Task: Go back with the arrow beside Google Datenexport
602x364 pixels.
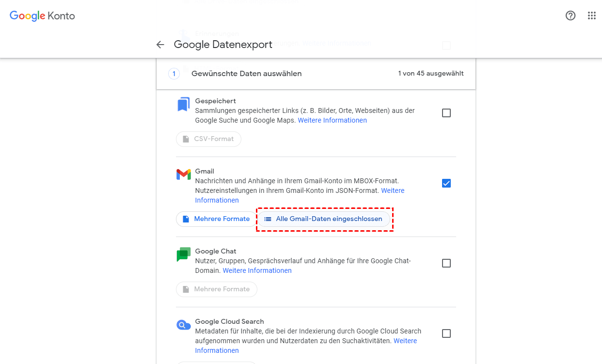Action: pos(160,45)
